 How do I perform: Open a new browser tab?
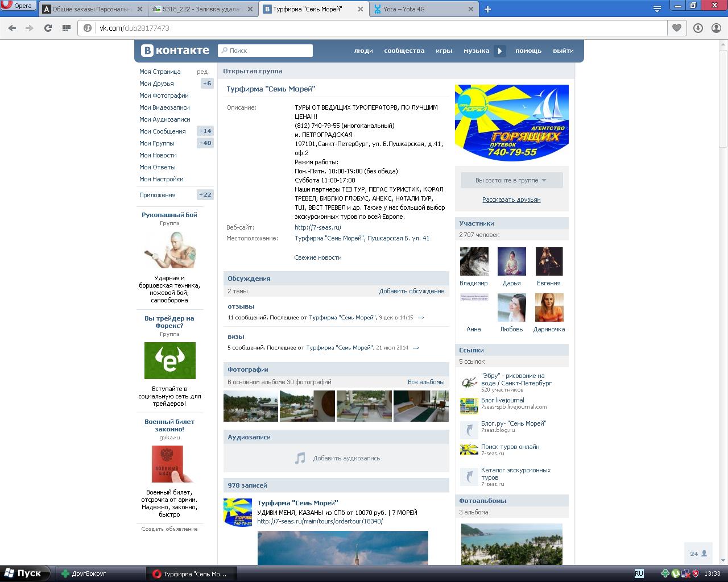click(487, 9)
